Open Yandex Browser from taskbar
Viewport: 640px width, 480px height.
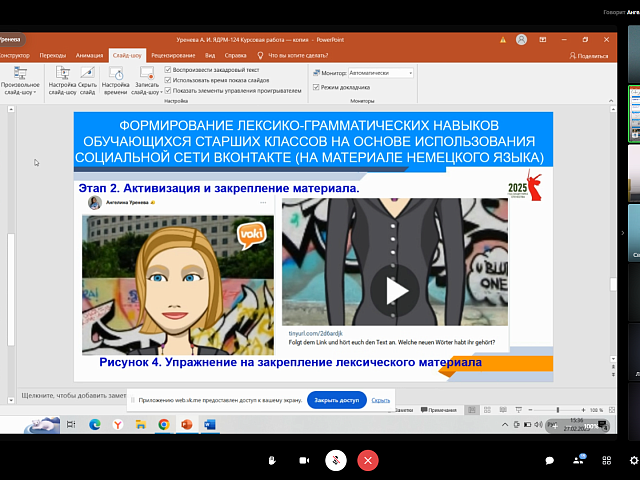(x=118, y=425)
